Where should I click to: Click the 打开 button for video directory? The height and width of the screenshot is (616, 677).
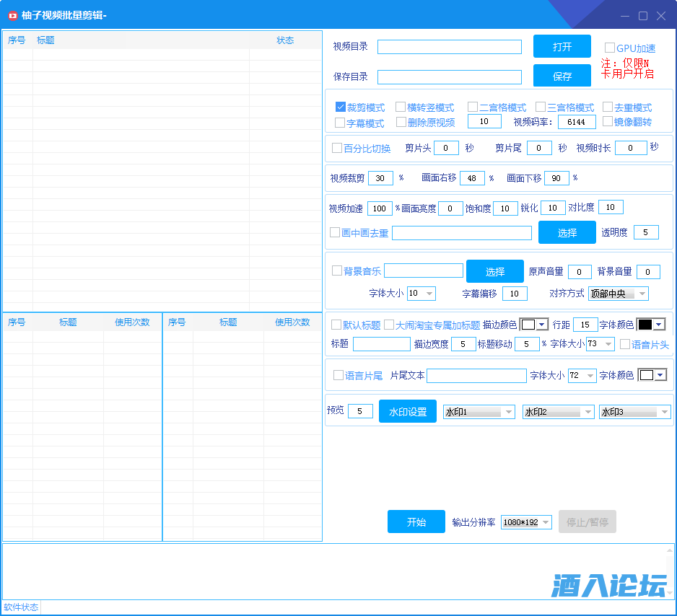tap(562, 47)
